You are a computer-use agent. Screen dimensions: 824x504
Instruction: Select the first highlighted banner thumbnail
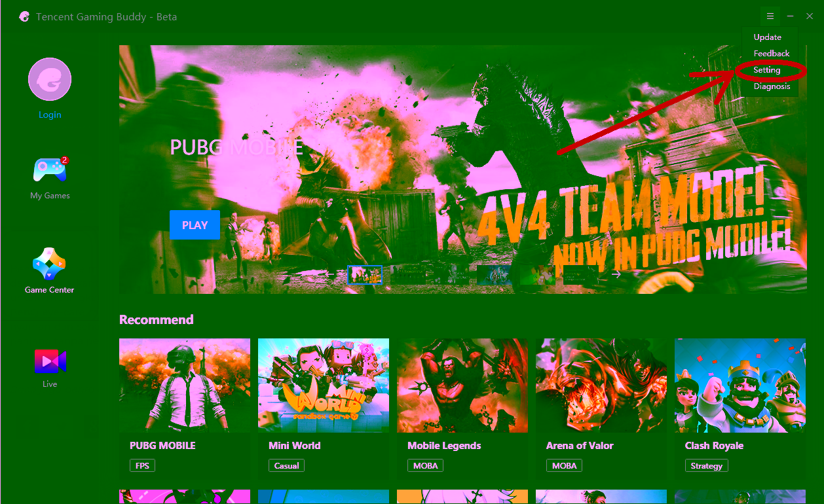click(x=365, y=275)
